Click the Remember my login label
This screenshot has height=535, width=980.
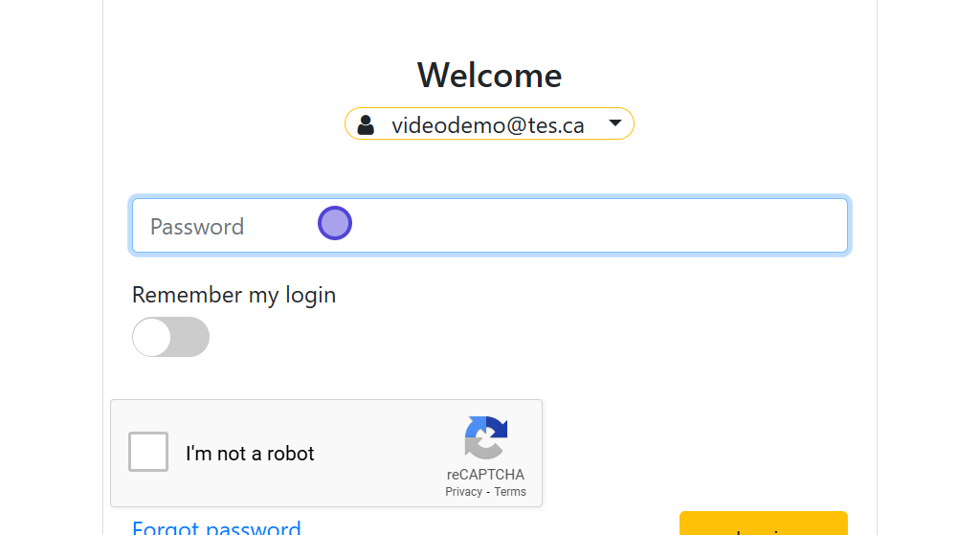coord(234,295)
